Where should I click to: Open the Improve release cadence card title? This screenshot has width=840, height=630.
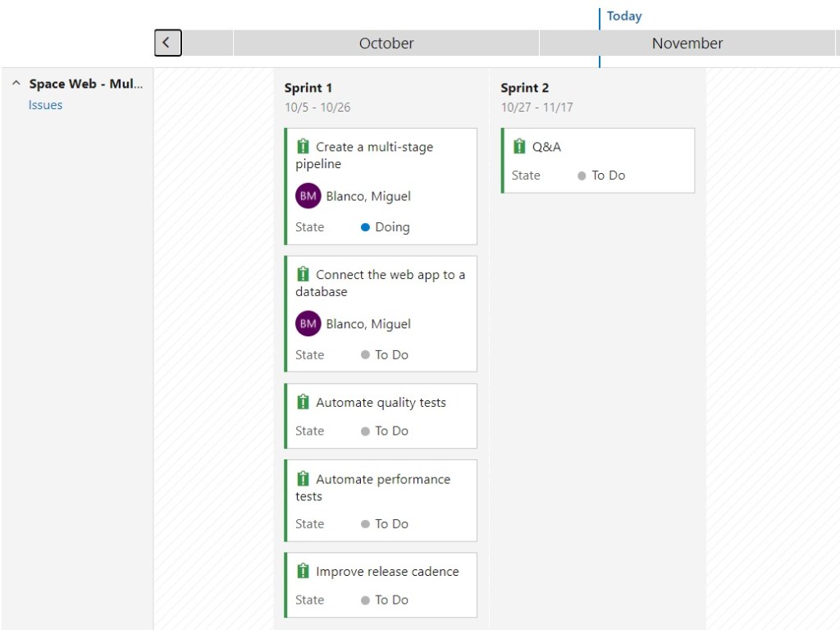[387, 572]
